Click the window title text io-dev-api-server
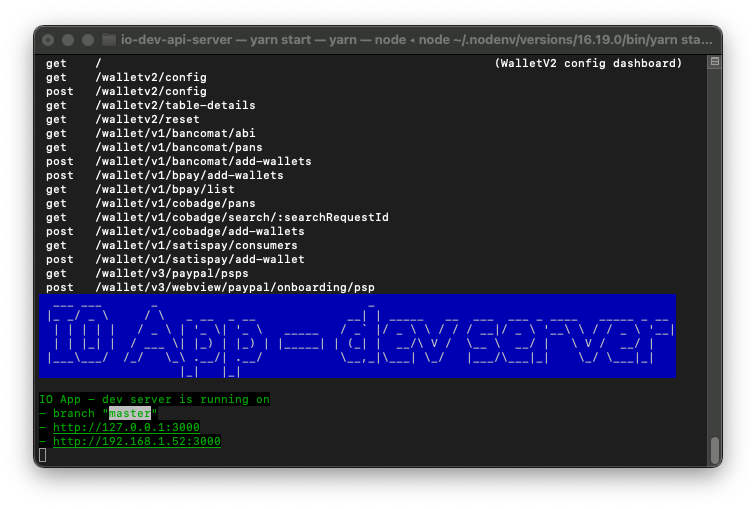The width and height of the screenshot is (756, 509). coord(176,40)
